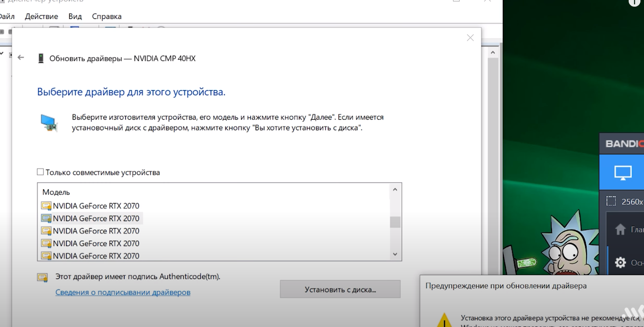Open Bandicam settings gear icon
Viewport: 644px width, 327px height.
click(620, 262)
